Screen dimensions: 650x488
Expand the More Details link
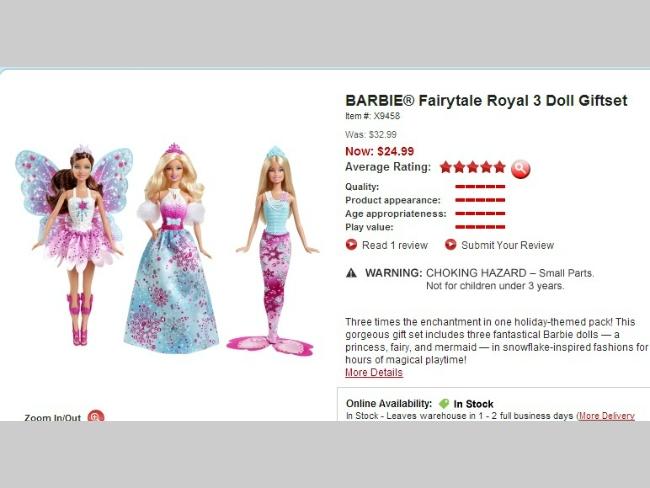[x=374, y=372]
